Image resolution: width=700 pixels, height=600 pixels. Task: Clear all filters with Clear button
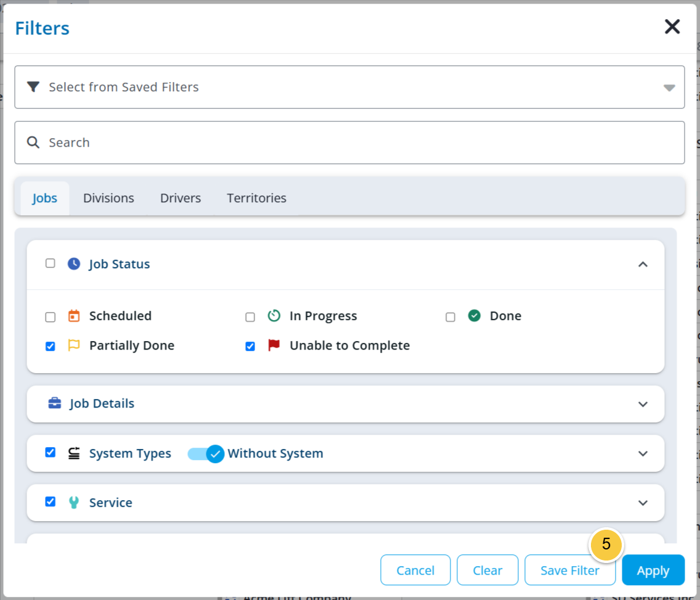(x=487, y=570)
